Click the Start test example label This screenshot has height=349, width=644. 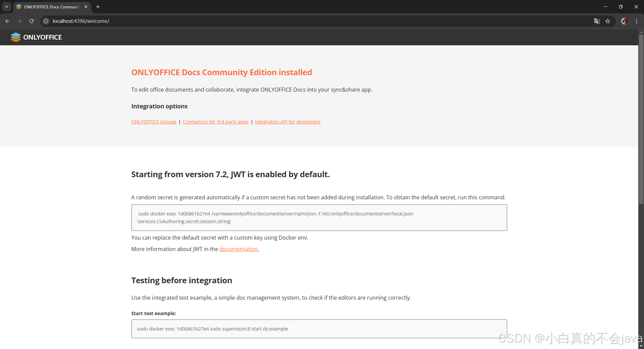coord(154,313)
